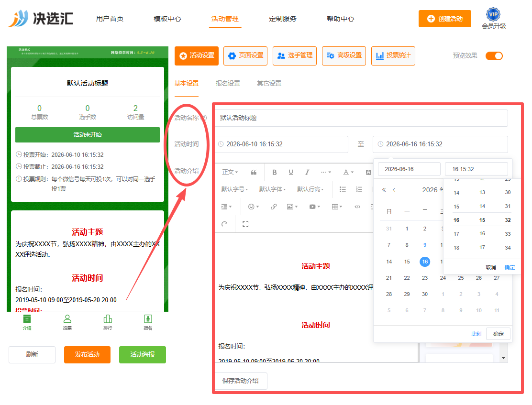Toggle the 预览效果 preview switch

pos(494,56)
